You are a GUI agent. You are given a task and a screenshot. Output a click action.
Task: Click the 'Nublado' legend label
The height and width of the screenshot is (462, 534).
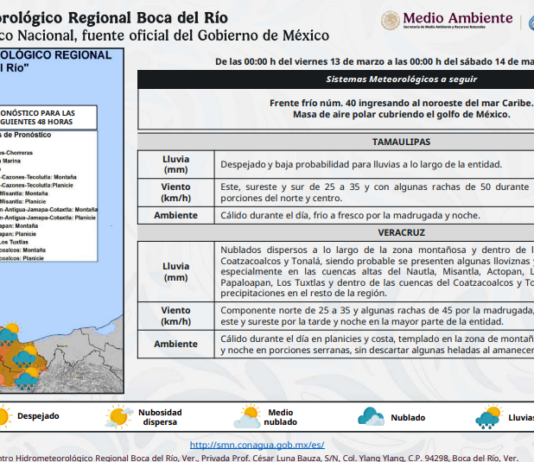point(408,417)
